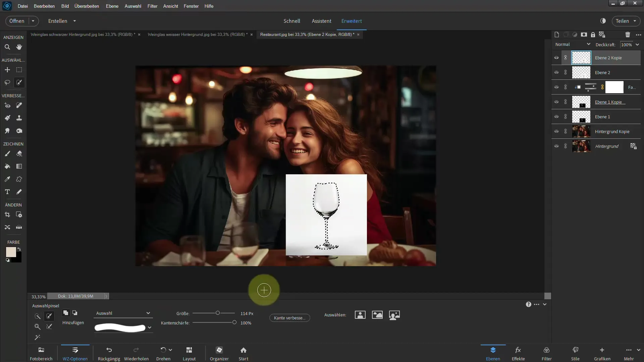Collapse the tool options panel chevron
Image resolution: width=644 pixels, height=362 pixels.
pos(545,304)
